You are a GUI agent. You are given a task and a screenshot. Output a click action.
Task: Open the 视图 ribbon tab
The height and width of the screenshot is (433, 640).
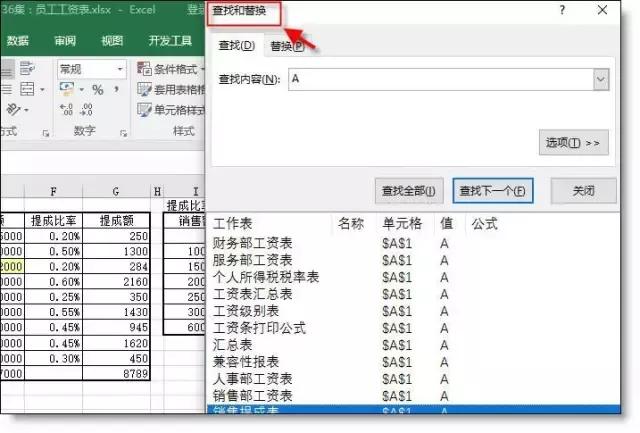[x=112, y=40]
